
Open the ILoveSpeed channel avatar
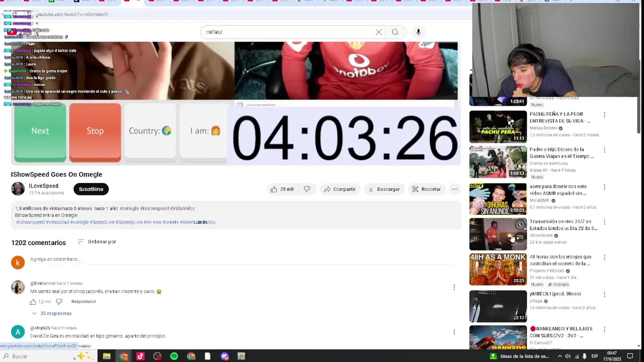[x=18, y=189]
